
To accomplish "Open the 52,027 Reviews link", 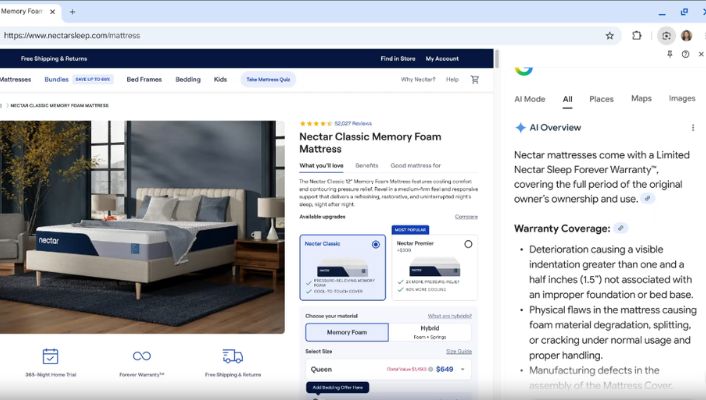I will [x=353, y=123].
